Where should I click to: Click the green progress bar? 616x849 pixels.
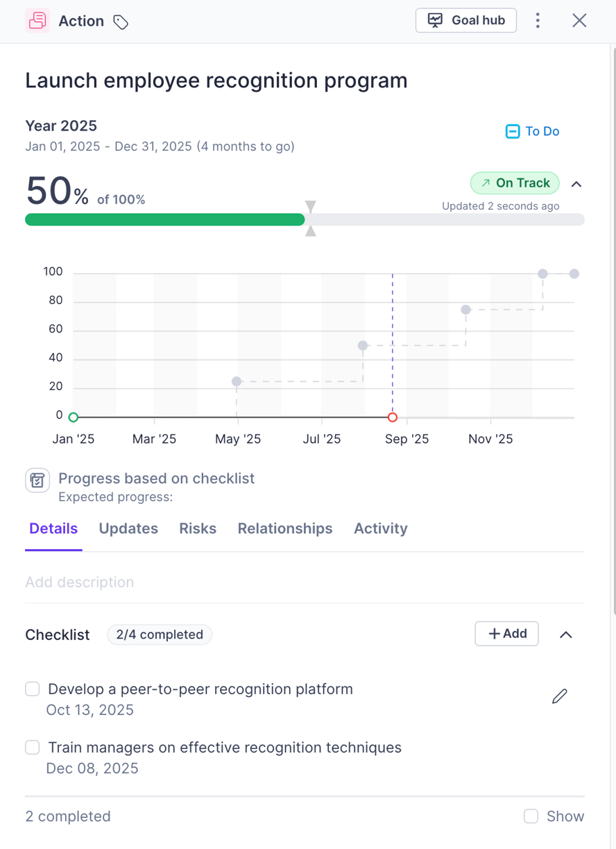coord(165,220)
